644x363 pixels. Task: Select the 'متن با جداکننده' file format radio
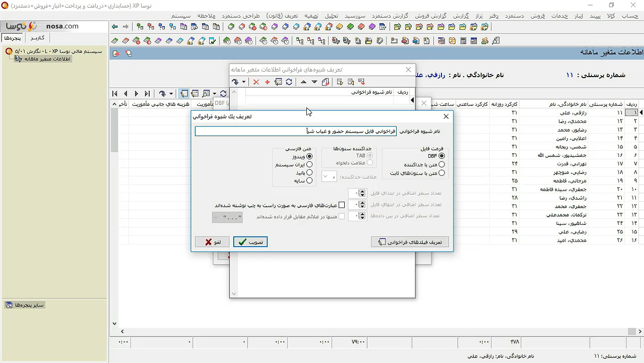441,165
